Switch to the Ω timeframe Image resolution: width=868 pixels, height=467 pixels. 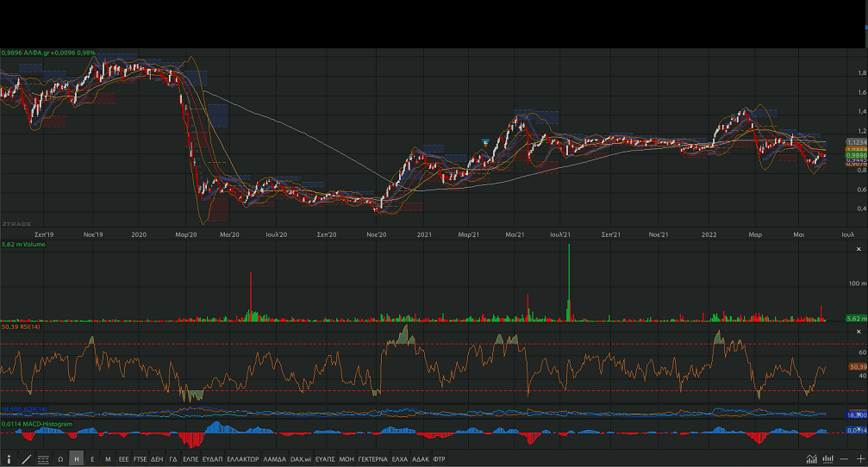coord(60,459)
